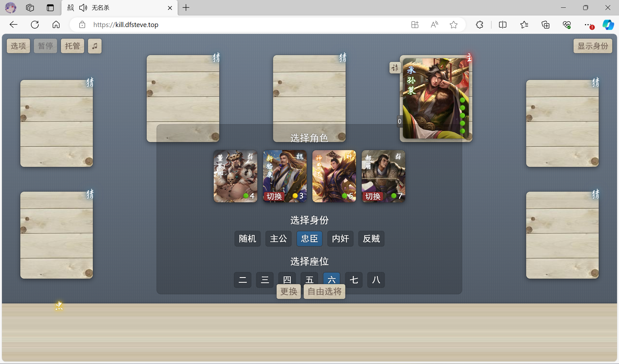The width and height of the screenshot is (619, 364).
Task: Open browser extensions menu
Action: [x=479, y=25]
